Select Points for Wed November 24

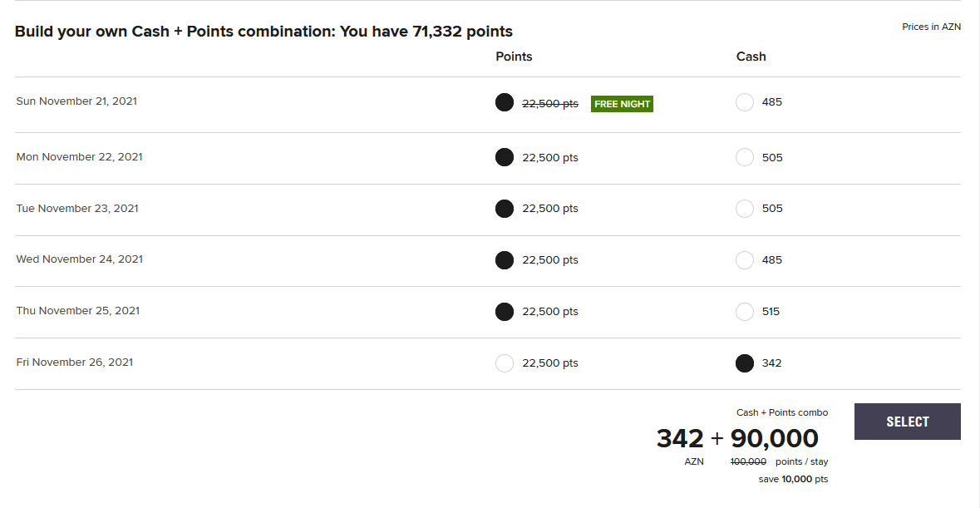(x=505, y=260)
